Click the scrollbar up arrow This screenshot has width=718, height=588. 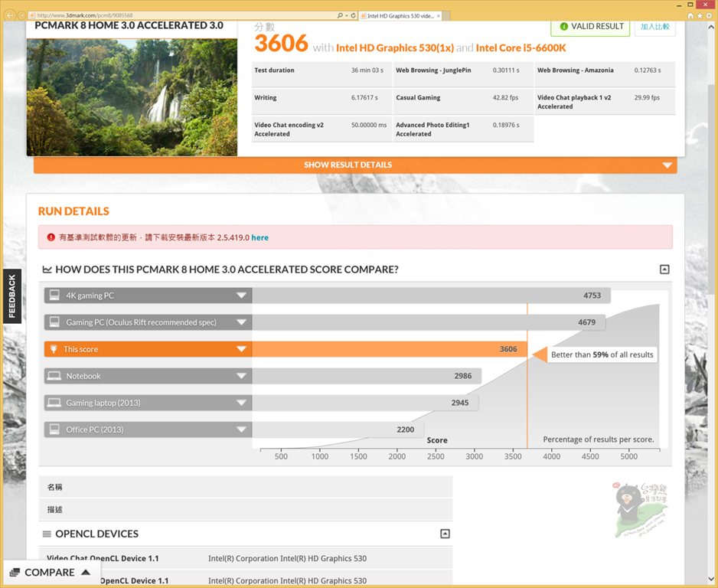coord(710,27)
